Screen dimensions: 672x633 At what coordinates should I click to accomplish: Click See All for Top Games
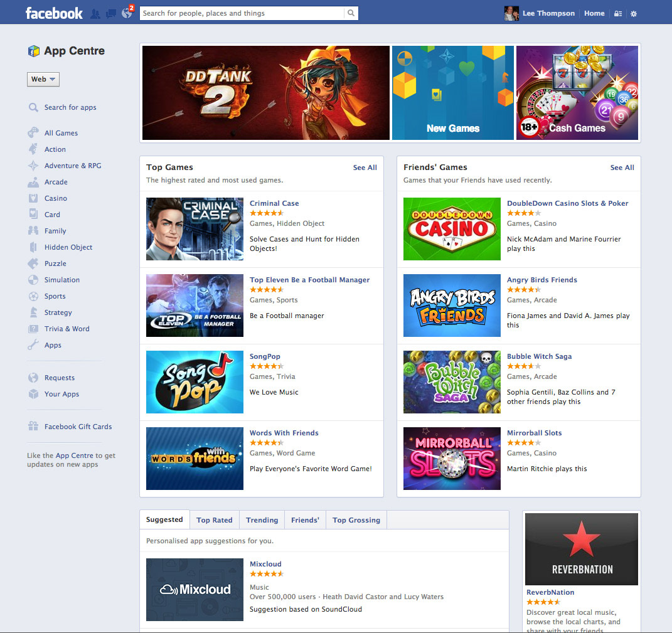pos(365,168)
